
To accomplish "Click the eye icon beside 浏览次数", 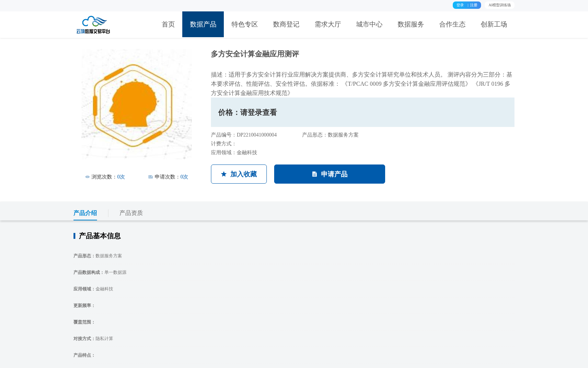I will point(87,177).
